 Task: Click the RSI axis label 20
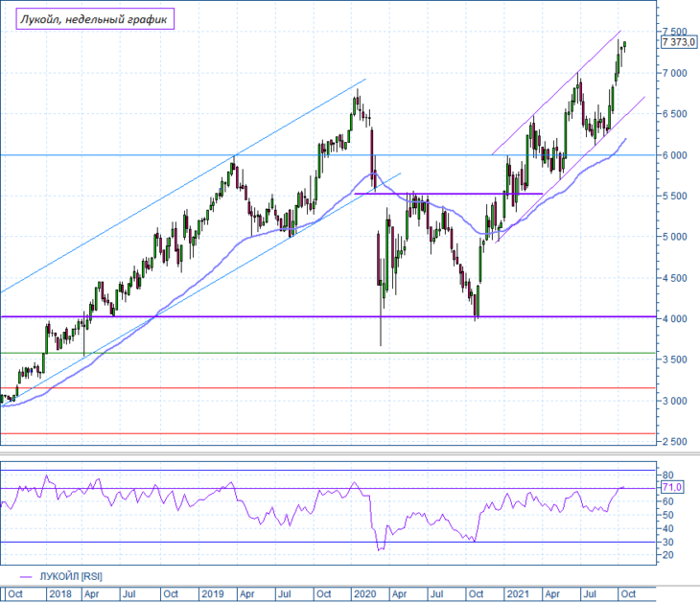[667, 555]
